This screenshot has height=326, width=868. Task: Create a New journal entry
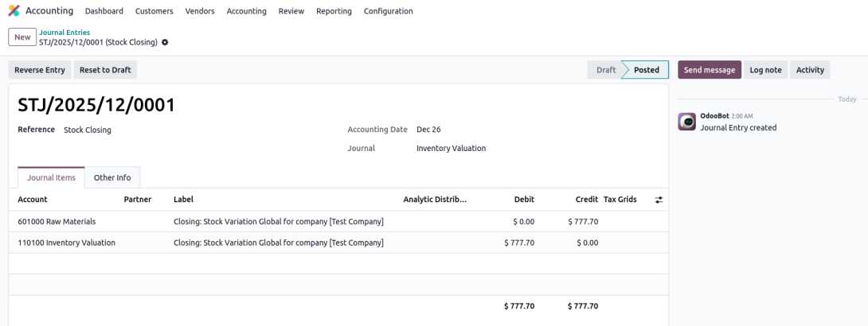(x=22, y=37)
